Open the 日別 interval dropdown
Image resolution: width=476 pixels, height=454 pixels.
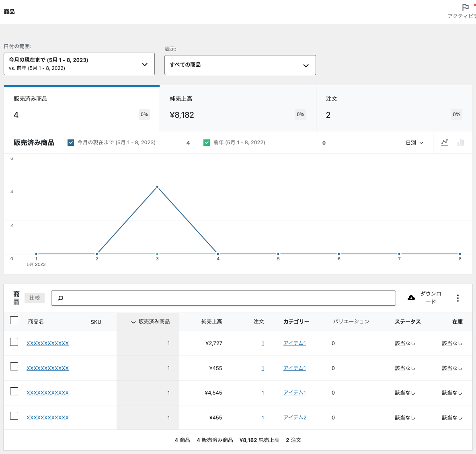coord(414,143)
